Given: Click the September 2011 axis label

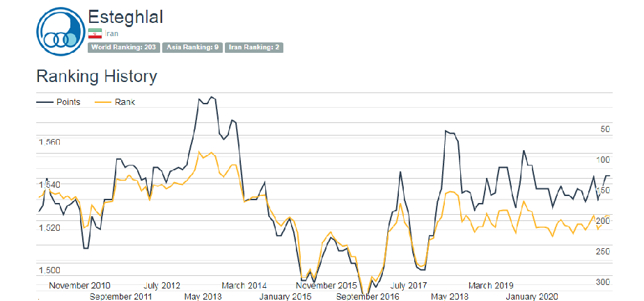Looking at the screenshot, I should (120, 297).
